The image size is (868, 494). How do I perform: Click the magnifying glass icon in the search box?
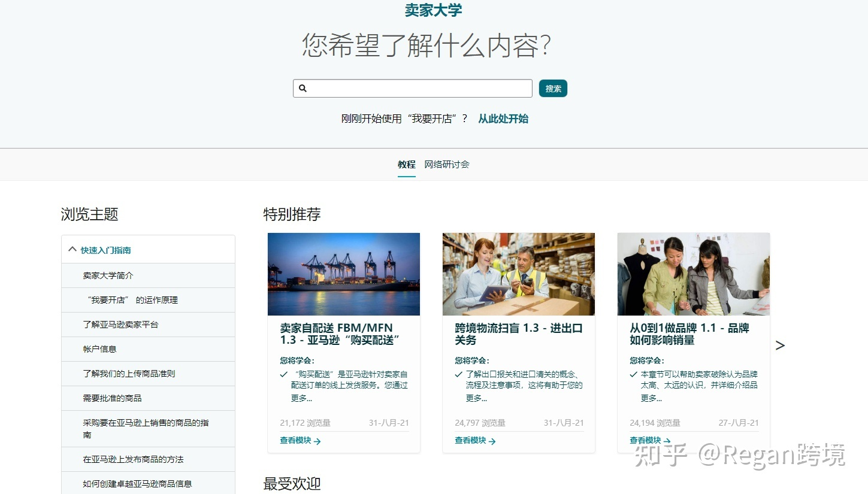coord(303,88)
